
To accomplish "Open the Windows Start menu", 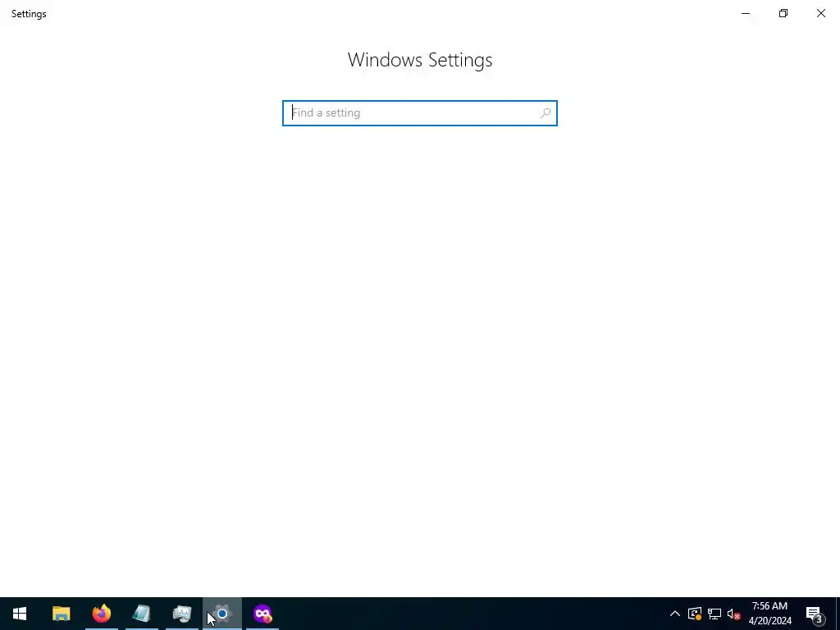I will [20, 614].
